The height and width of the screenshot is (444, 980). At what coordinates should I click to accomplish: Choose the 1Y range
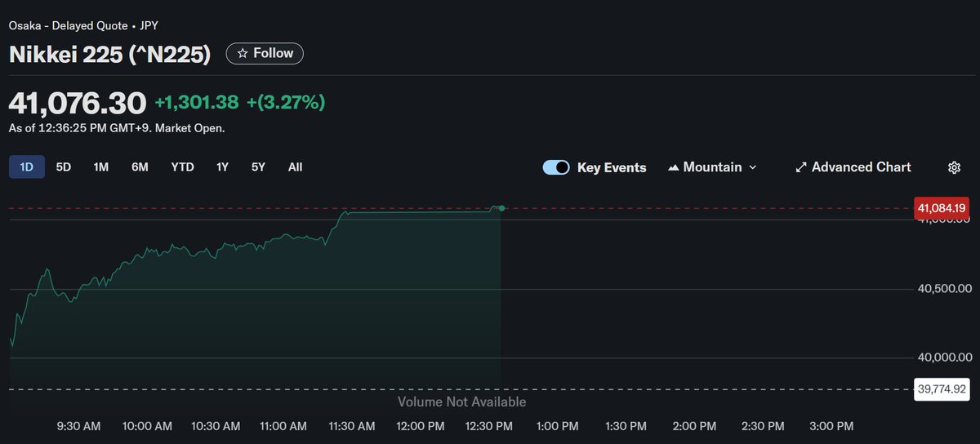pyautogui.click(x=222, y=166)
